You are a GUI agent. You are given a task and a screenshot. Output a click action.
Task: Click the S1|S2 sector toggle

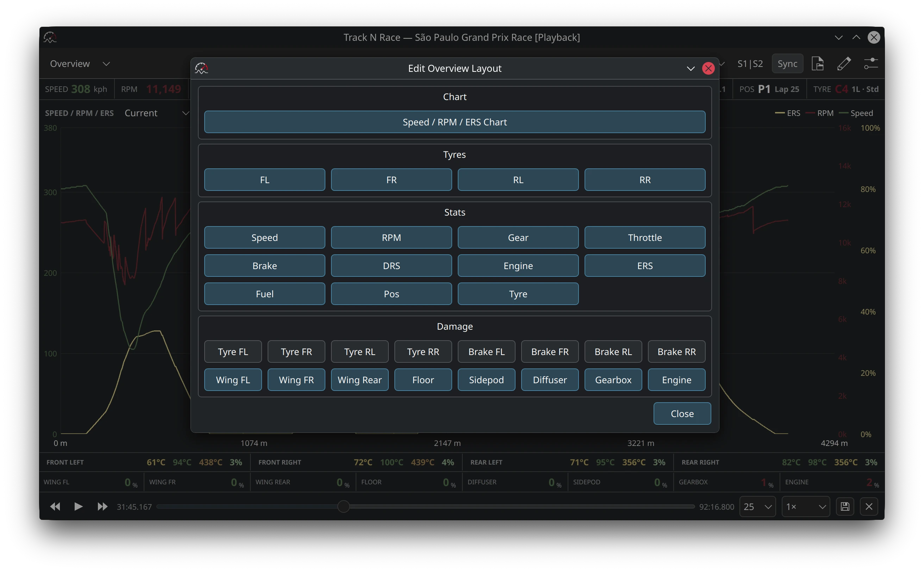[750, 63]
